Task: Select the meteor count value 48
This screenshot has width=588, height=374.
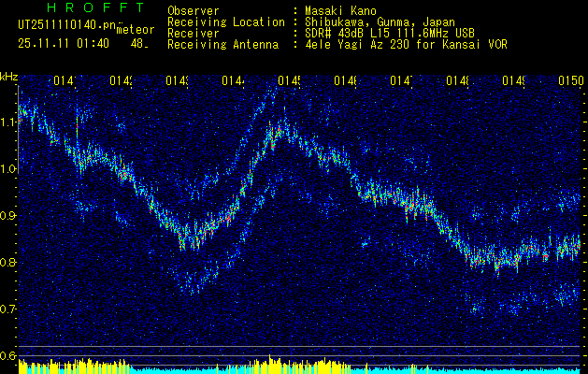Action: tap(138, 43)
